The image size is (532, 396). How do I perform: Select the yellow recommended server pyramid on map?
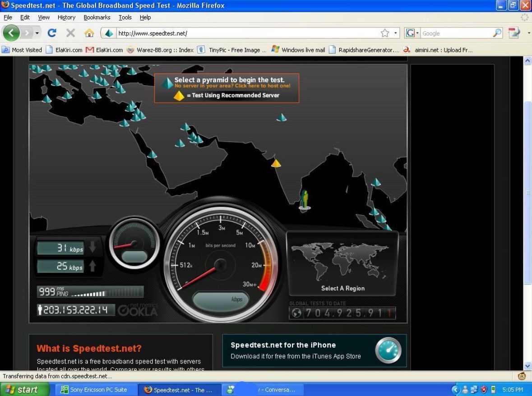[276, 163]
